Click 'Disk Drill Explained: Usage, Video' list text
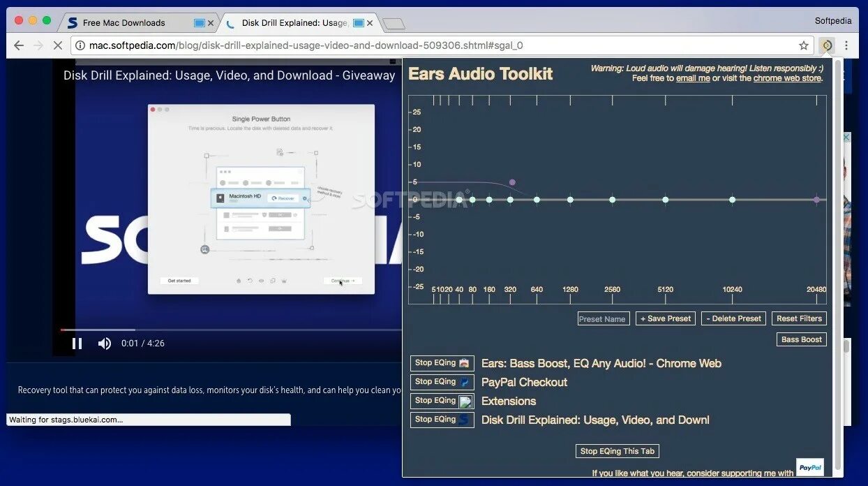The width and height of the screenshot is (868, 486). 595,420
